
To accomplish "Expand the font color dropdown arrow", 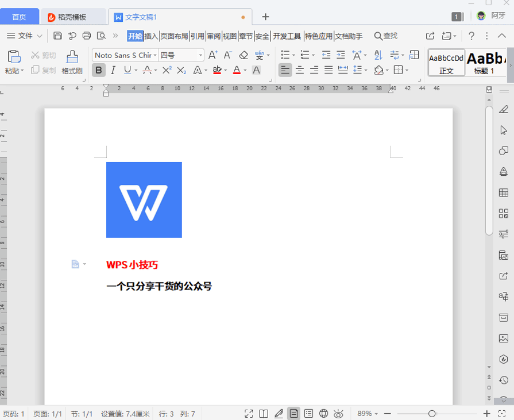I will (244, 70).
